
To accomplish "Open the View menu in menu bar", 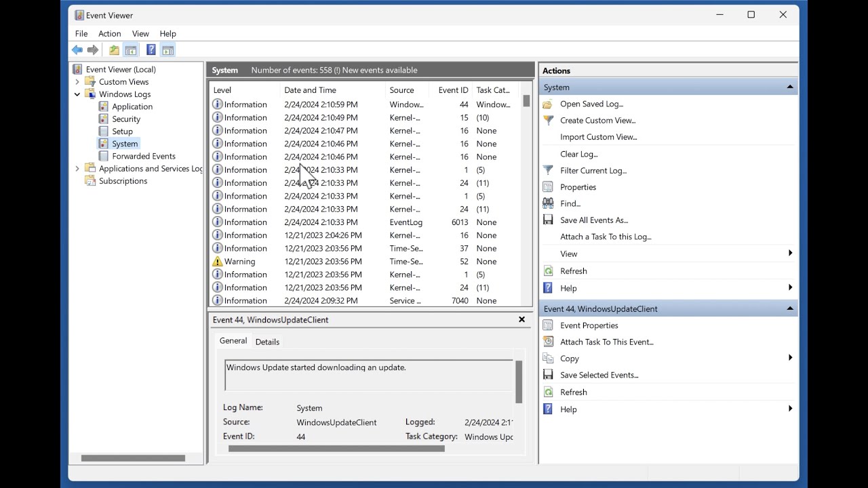I will tap(140, 34).
